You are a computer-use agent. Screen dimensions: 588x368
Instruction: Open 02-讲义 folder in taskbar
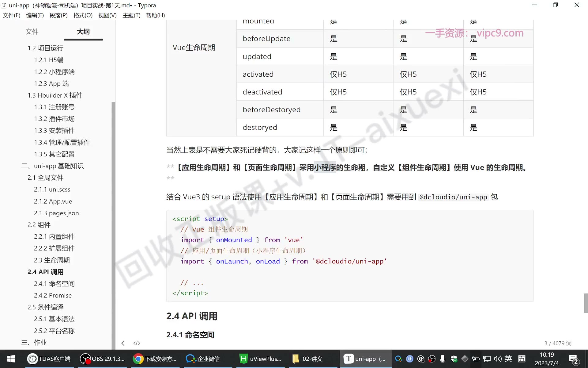pos(307,359)
